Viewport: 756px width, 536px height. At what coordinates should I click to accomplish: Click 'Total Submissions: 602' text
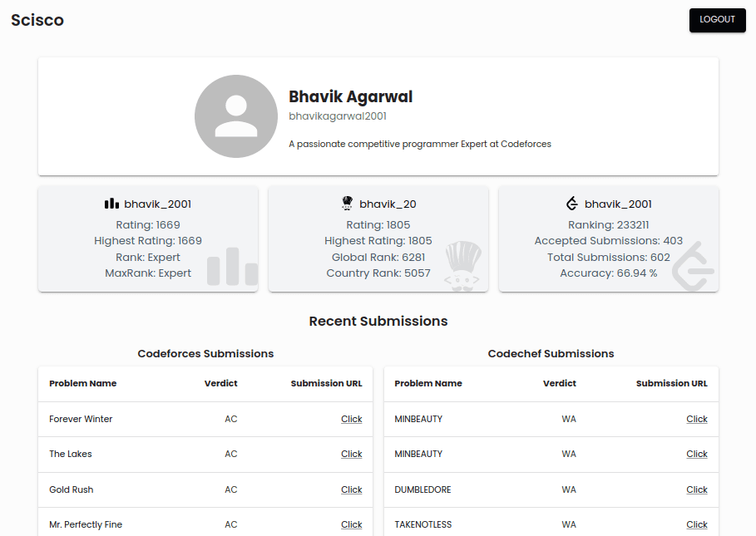point(609,257)
